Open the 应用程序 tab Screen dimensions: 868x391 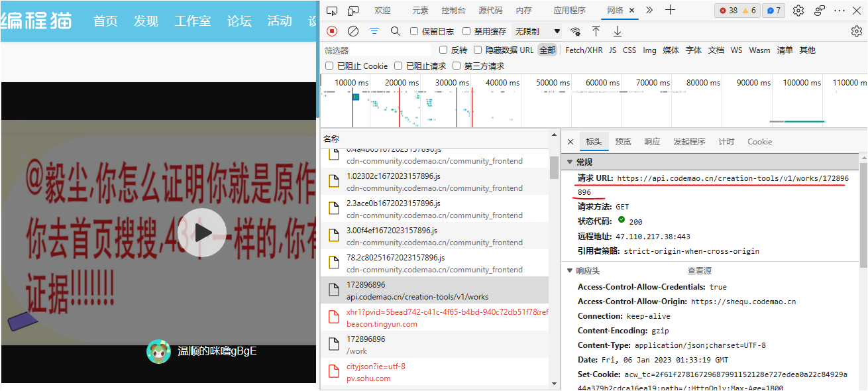pyautogui.click(x=569, y=11)
